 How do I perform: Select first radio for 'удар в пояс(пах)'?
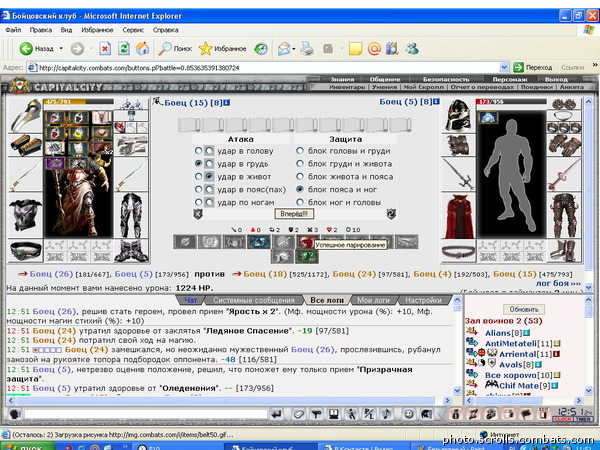198,189
